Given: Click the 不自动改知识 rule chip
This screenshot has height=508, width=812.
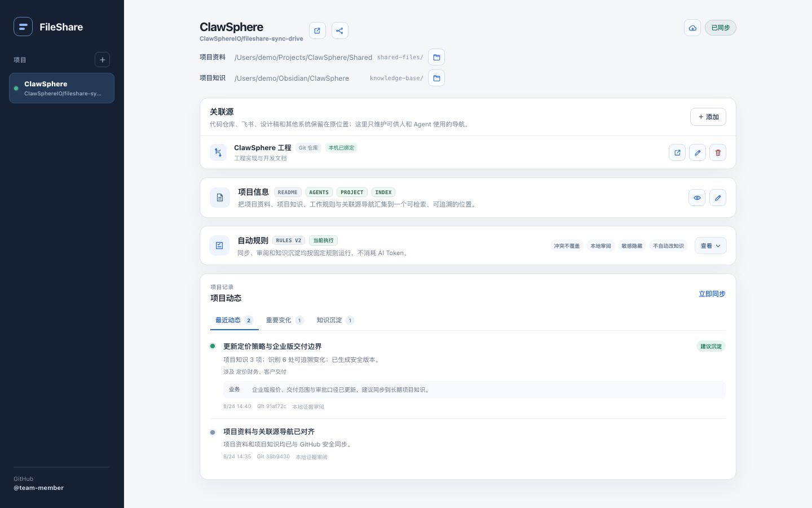Looking at the screenshot, I should coord(668,246).
